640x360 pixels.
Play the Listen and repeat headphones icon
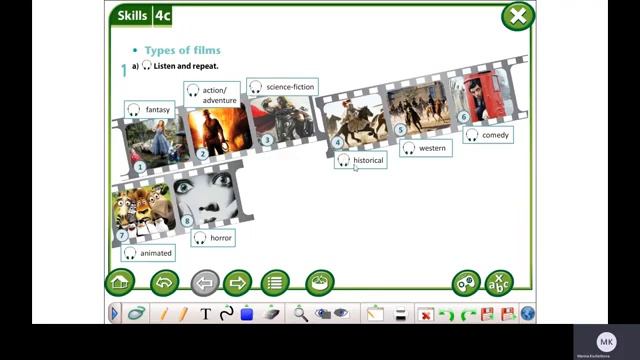147,65
